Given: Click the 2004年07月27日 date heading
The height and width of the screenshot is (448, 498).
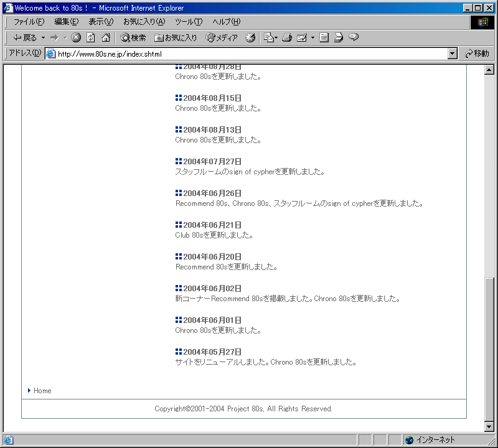Looking at the screenshot, I should pos(212,162).
